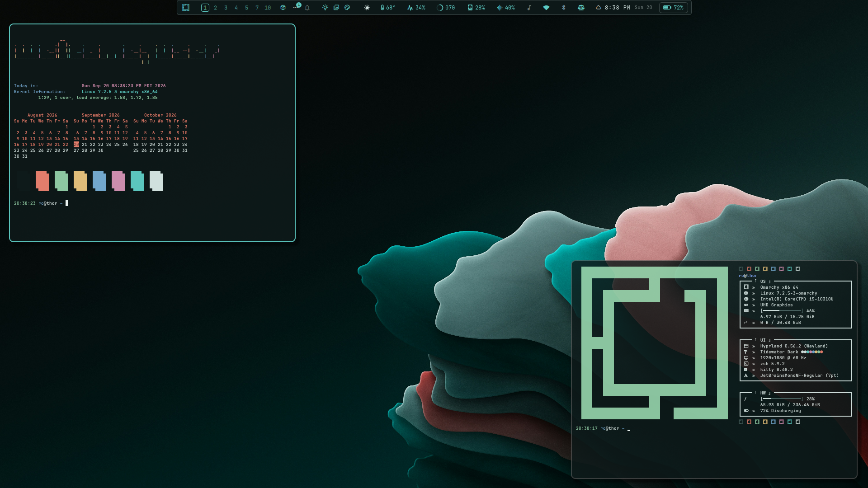Click the 65.93 GiB / 236.46 GiB text
The image size is (868, 488).
pos(790,405)
